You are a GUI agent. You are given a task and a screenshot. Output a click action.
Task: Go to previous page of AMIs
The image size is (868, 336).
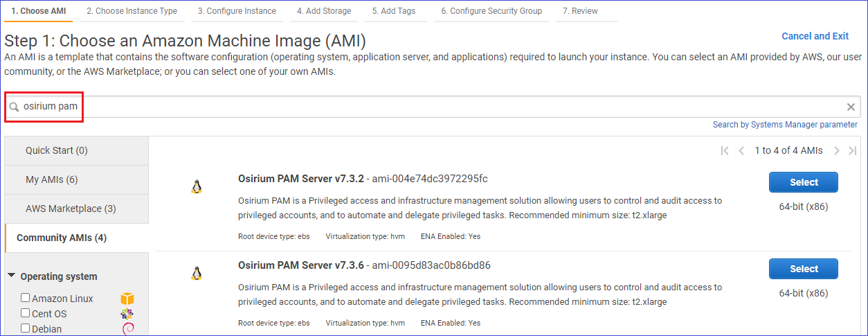pyautogui.click(x=741, y=150)
